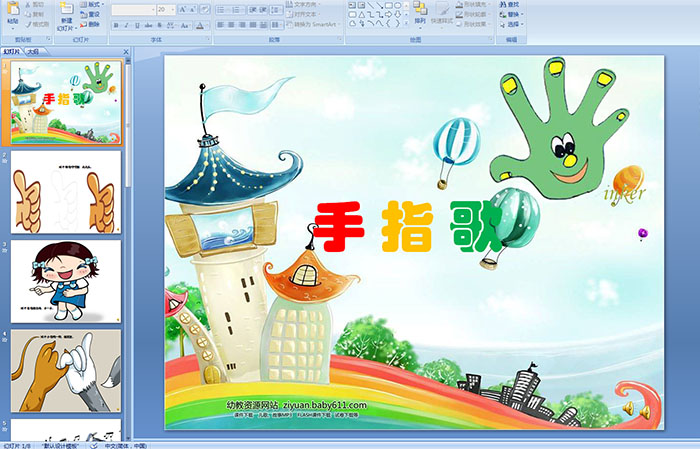Image resolution: width=700 pixels, height=449 pixels.
Task: Open Align Text (对齐文本) menu
Action: 304,14
